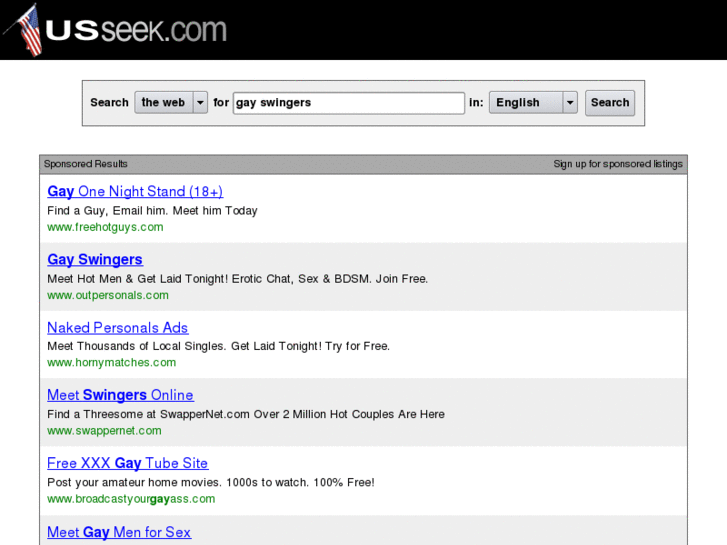Open the 'Gay One Night Stand (18+)' result
The width and height of the screenshot is (727, 545).
[135, 192]
